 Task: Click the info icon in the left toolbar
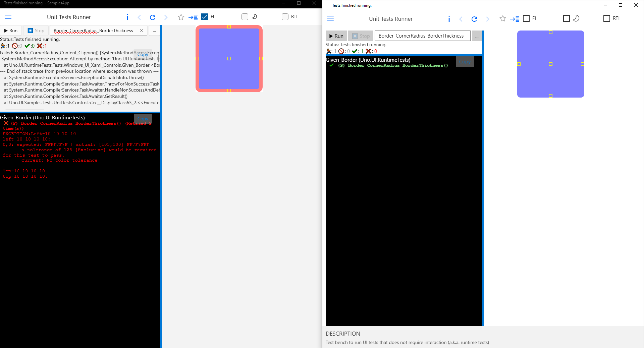click(127, 17)
